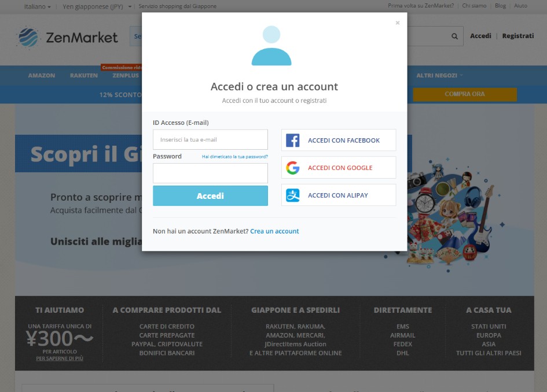Screen dimensions: 547x392
Task: Click the Facebook logo icon
Action: (x=293, y=140)
